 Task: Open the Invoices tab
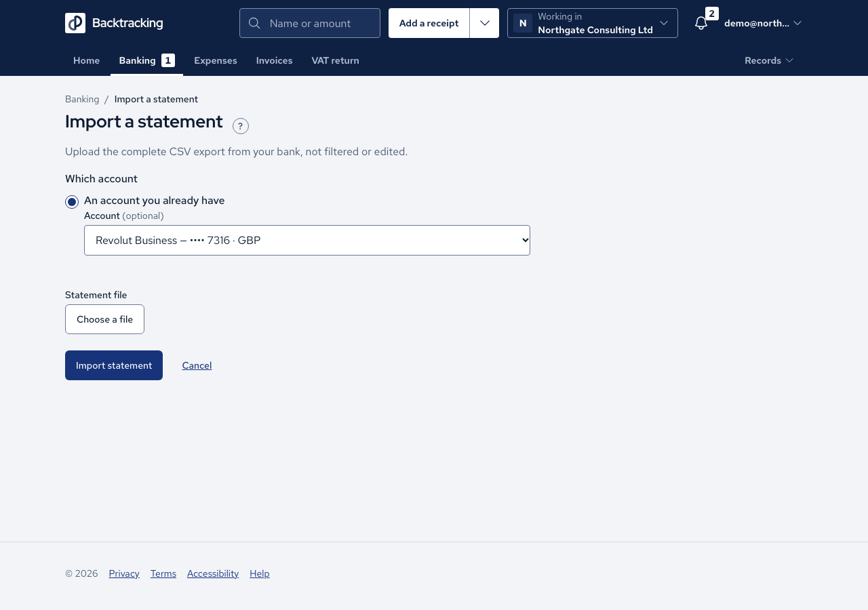click(275, 60)
